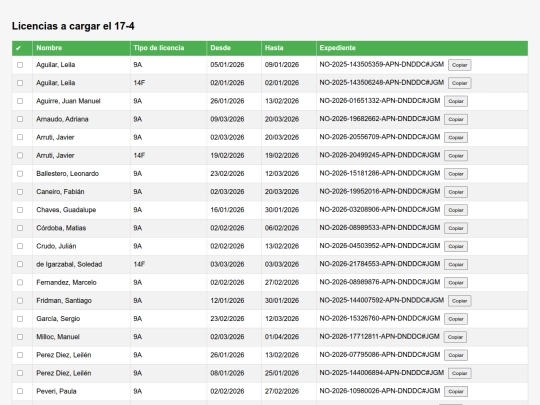Viewport: 540px width, 405px height.
Task: Click the select-all checkmark in table header
Action: (18, 48)
